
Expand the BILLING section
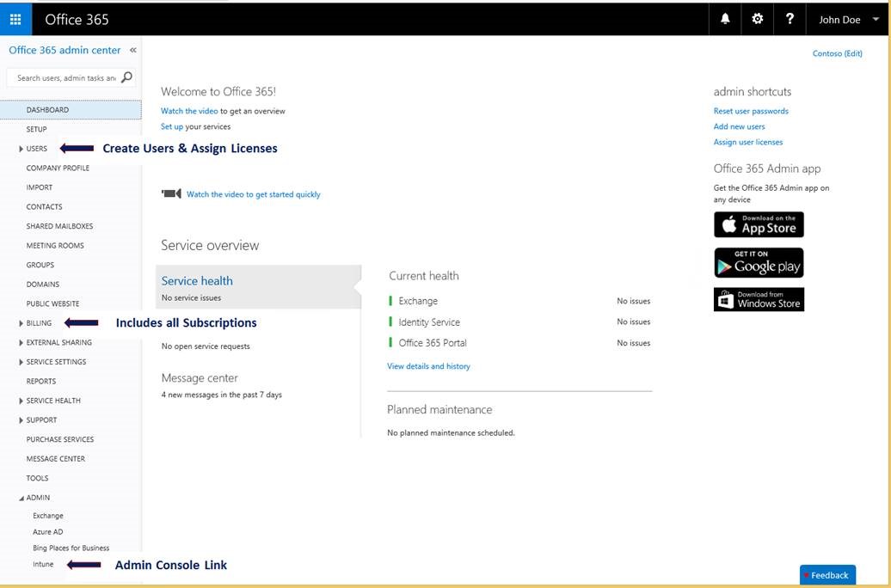tap(21, 322)
